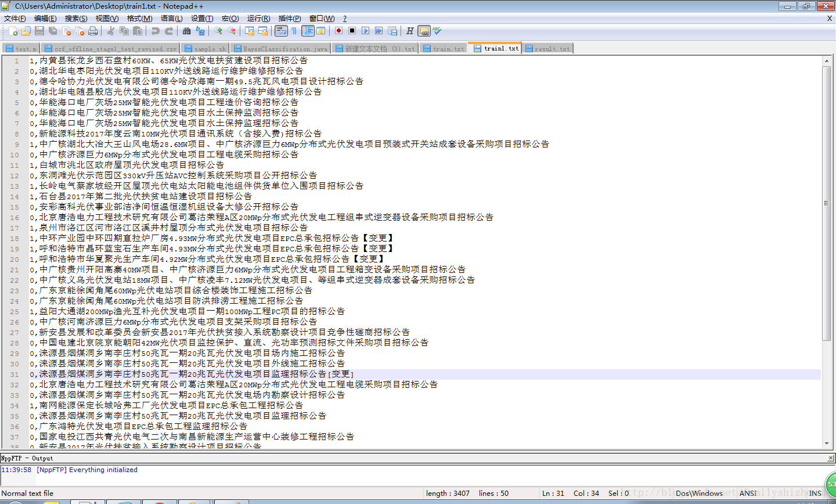Image resolution: width=836 pixels, height=504 pixels.
Task: Switch to the result.txt tab
Action: coord(548,49)
